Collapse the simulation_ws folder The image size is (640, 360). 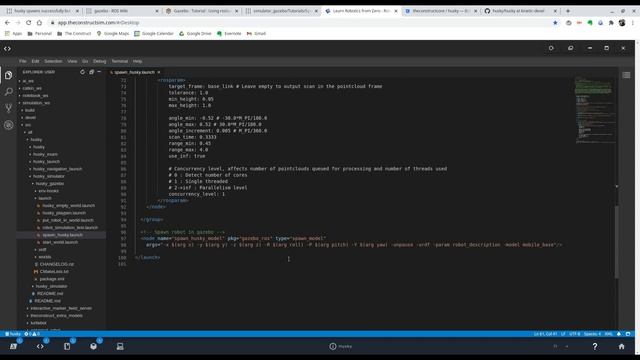point(36,103)
